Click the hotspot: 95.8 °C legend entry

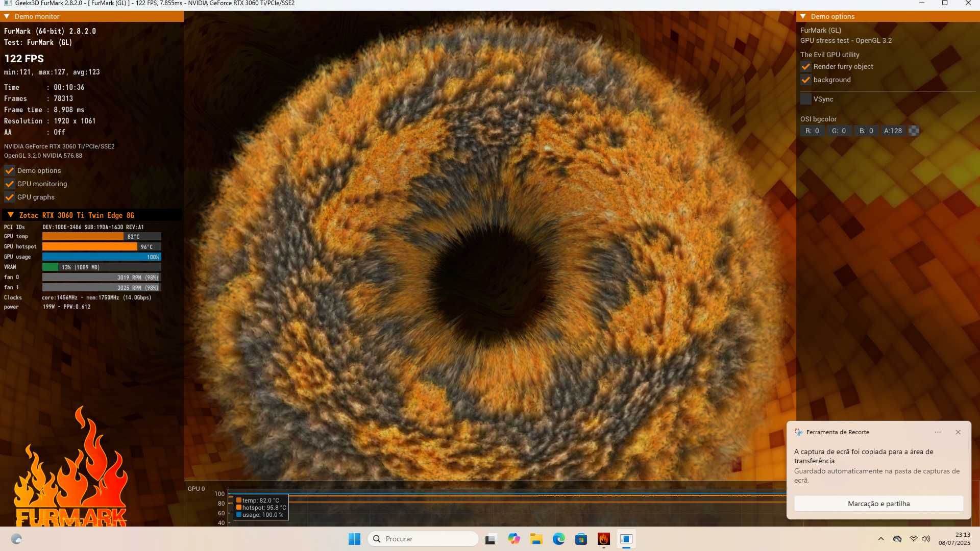coord(261,508)
